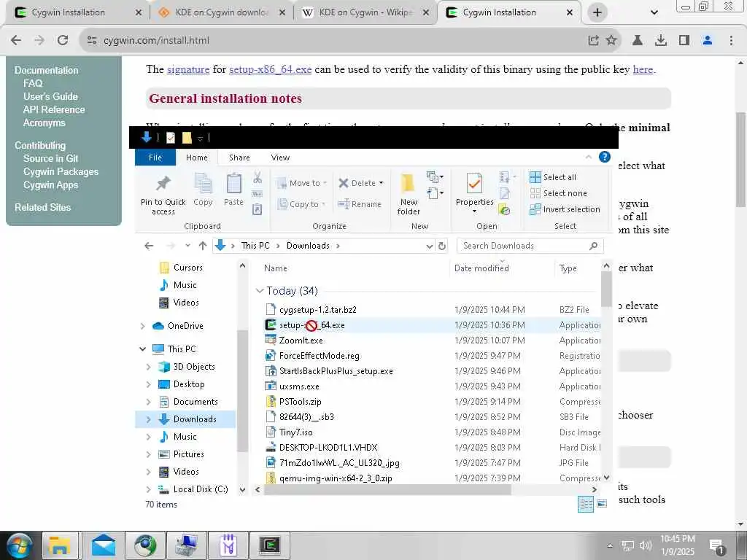Screen dimensions: 747x560
Task: Open address bar history dropdown
Action: [x=429, y=246]
